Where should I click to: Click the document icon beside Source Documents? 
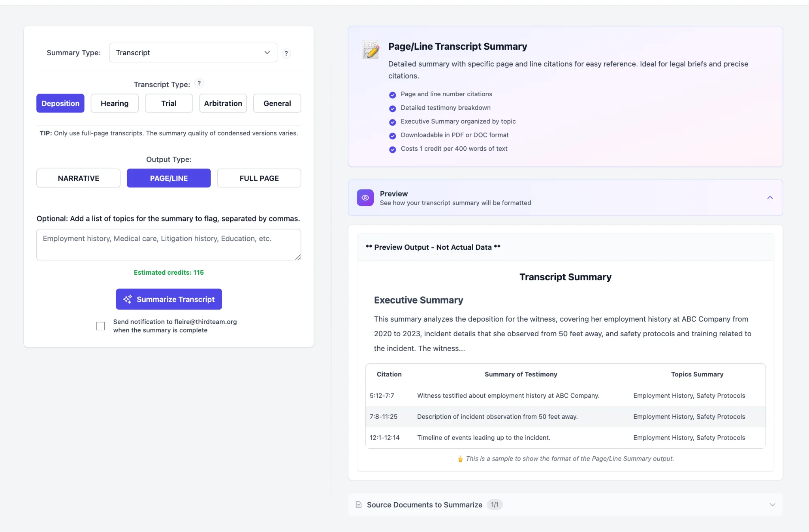(x=359, y=505)
